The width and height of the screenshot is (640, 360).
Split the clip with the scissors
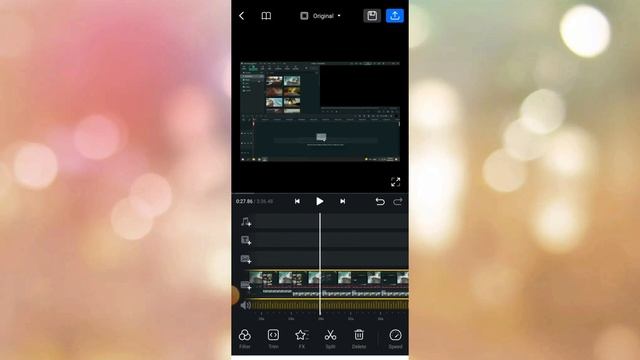tap(330, 339)
